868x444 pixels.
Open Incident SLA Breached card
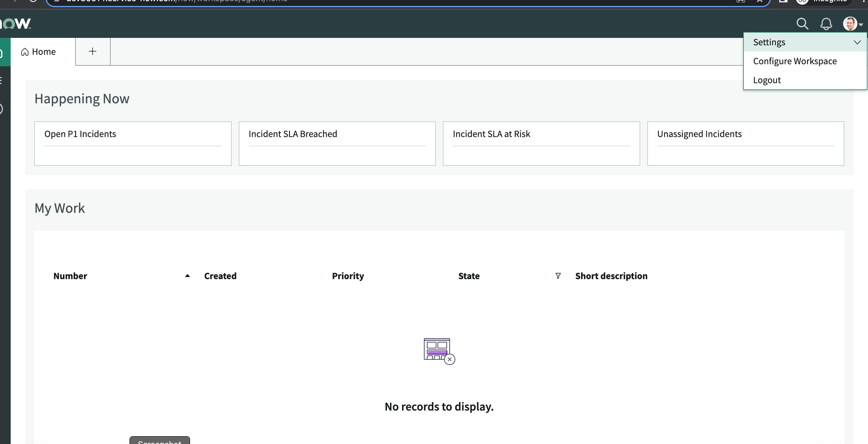[x=337, y=143]
